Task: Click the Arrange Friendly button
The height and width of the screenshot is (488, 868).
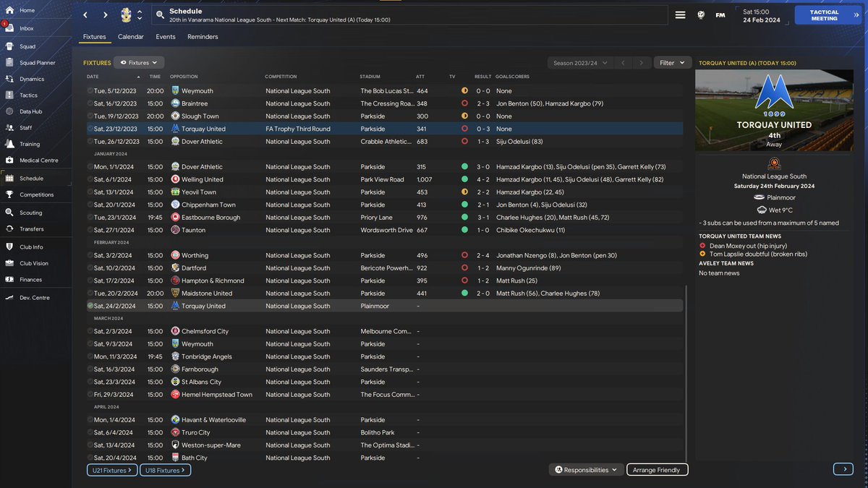Action: 657,469
